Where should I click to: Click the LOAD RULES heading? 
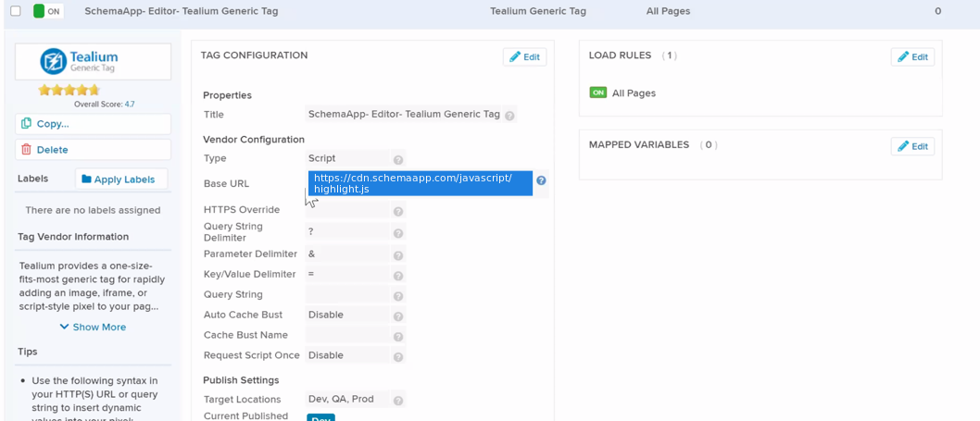pos(620,56)
